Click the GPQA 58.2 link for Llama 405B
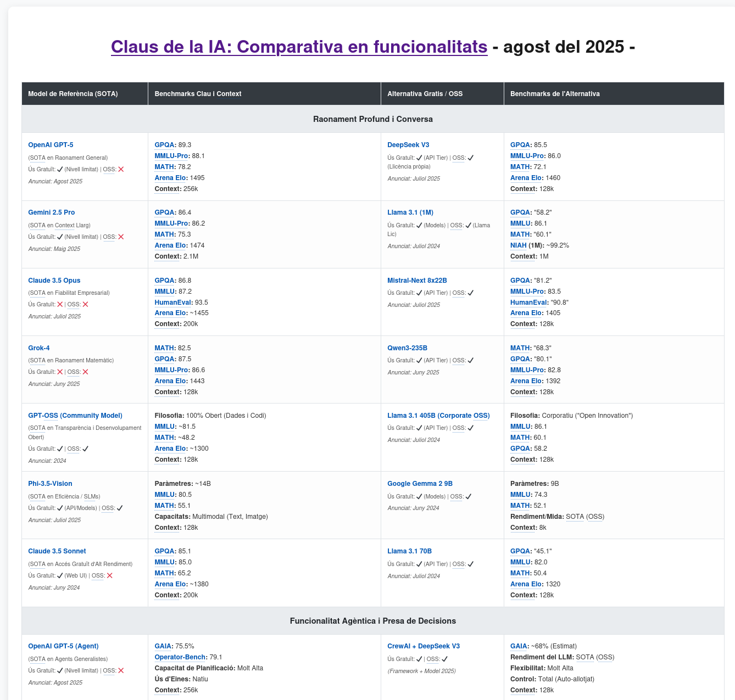 (520, 449)
